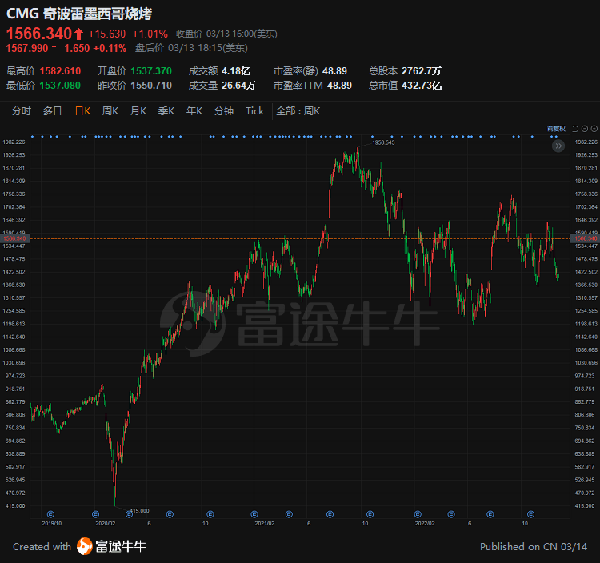The width and height of the screenshot is (600, 563).
Task: Click the chart low-point price label 415.000
Action: [126, 509]
